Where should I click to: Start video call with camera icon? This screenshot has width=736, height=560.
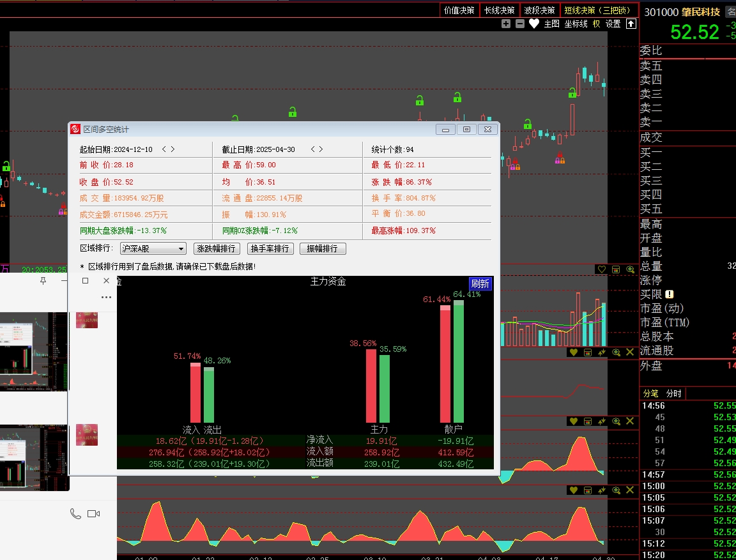pos(94,513)
